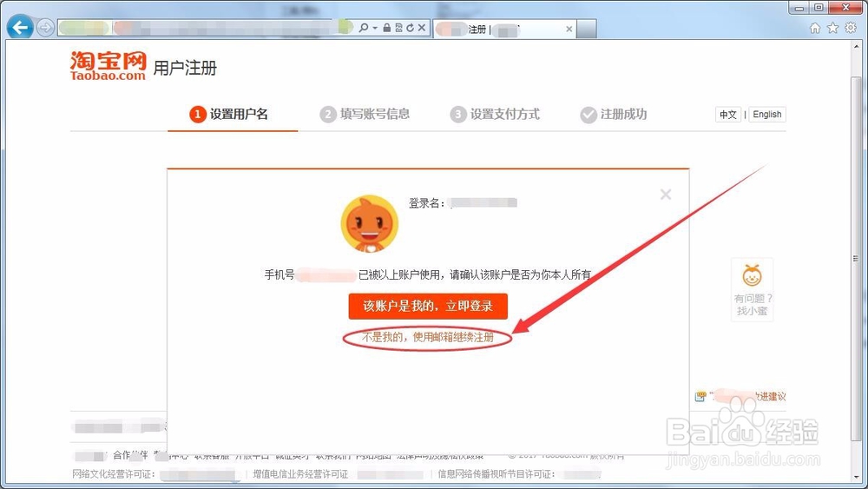
Task: Select step 2 填写账号信息 tab
Action: [x=365, y=114]
